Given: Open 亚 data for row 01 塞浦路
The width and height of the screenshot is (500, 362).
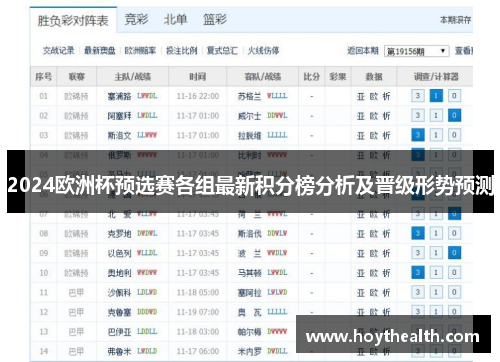Looking at the screenshot, I should pos(361,96).
